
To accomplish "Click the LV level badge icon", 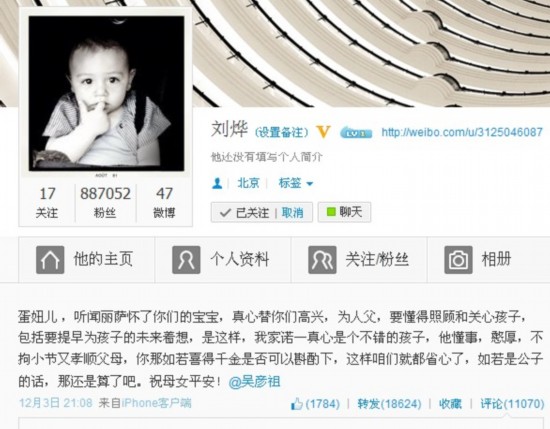I will (356, 133).
